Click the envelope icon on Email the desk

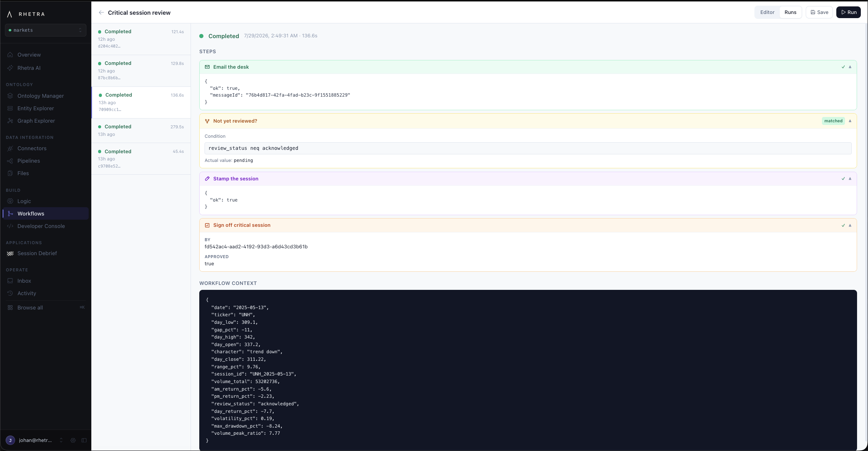point(207,67)
